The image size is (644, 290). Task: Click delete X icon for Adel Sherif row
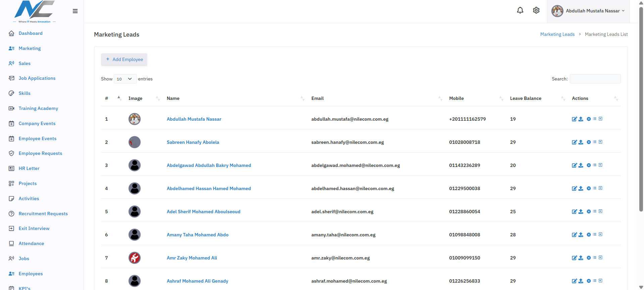click(589, 212)
